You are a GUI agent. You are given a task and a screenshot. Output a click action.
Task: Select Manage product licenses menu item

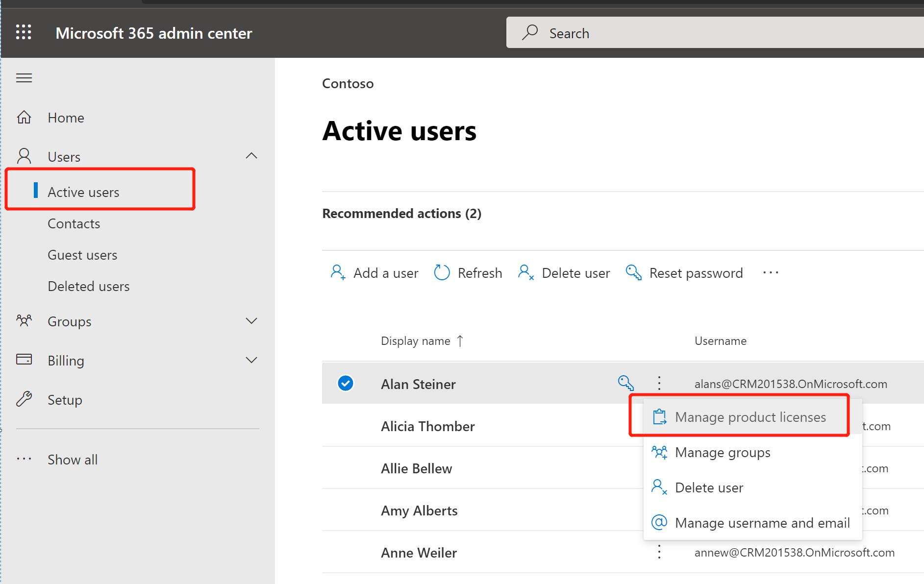tap(752, 417)
